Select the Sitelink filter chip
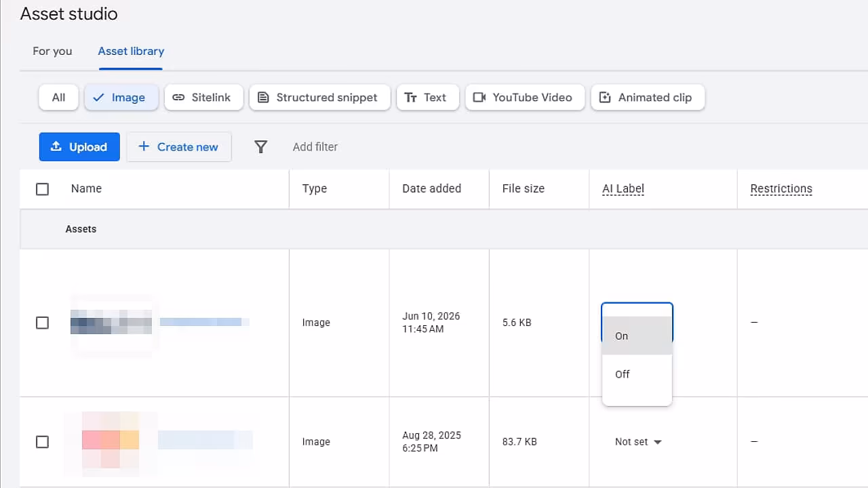 coord(203,97)
